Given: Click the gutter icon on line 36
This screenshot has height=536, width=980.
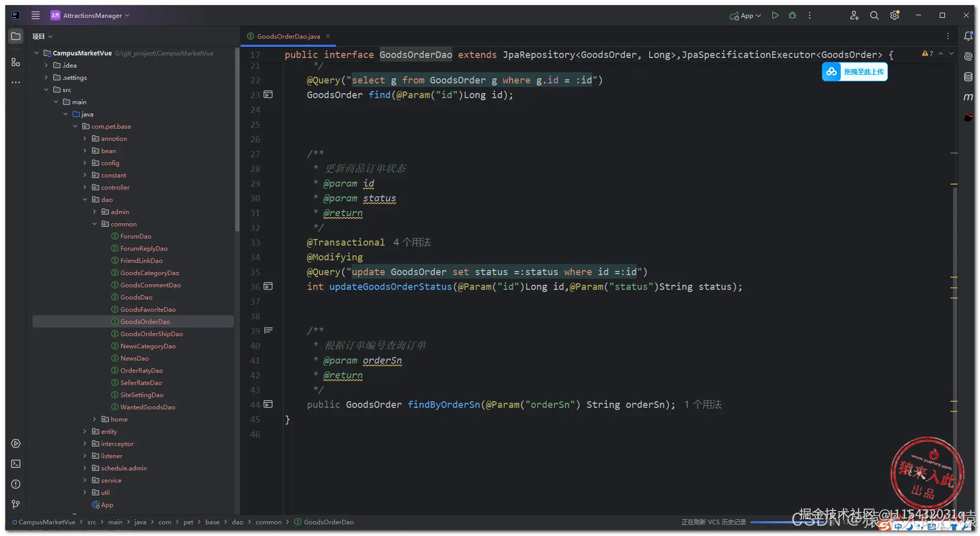Looking at the screenshot, I should (x=268, y=286).
